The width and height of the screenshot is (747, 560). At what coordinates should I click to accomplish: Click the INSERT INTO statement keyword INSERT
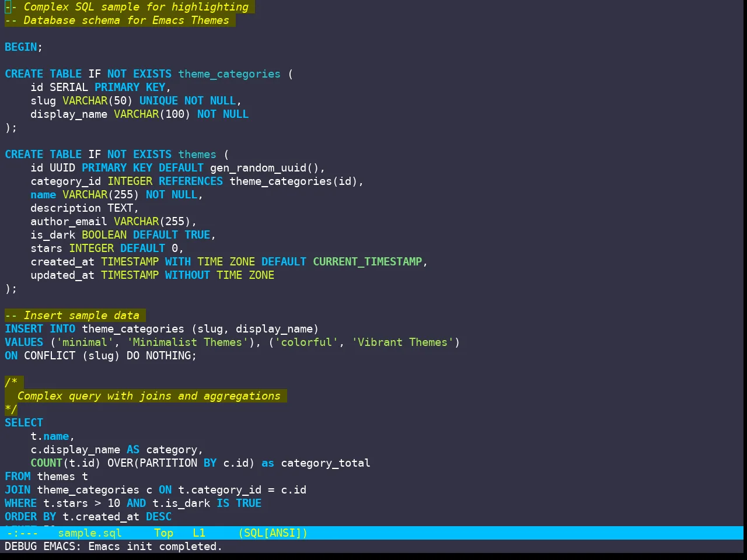coord(24,329)
